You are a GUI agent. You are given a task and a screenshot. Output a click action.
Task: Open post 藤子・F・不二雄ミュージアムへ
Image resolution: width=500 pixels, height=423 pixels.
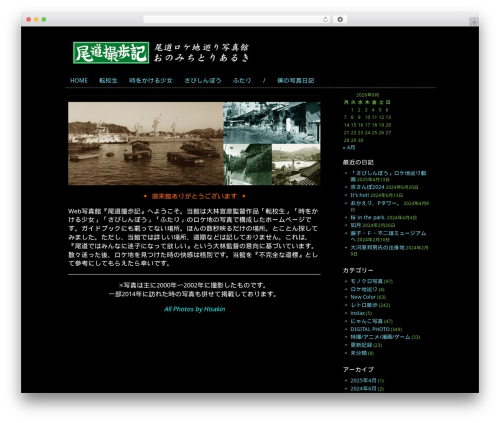(388, 236)
